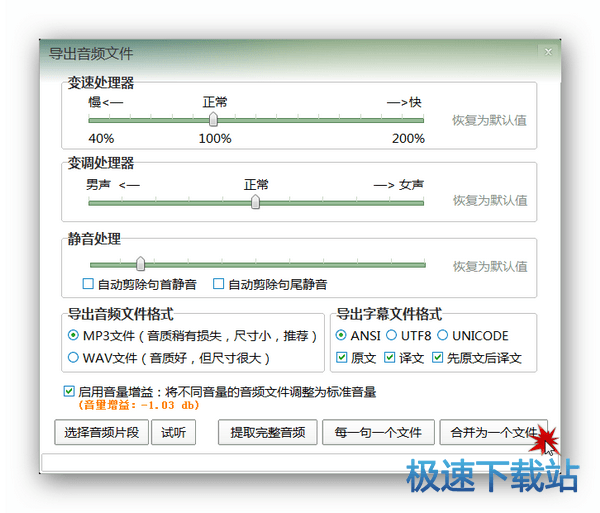Click the 每一句一个文件 button
Viewport: 600px width, 513px height.
click(378, 432)
